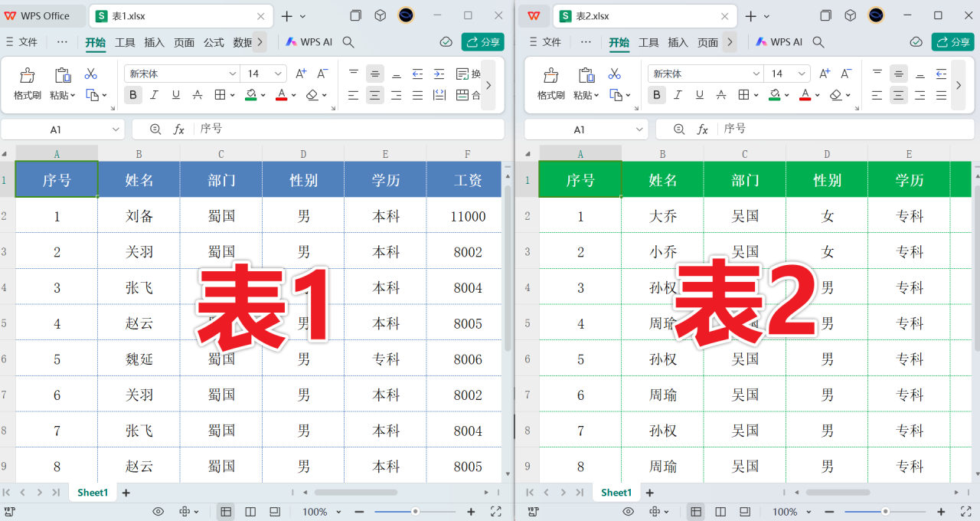Toggle eye protection mode in 表1 status bar
This screenshot has height=521, width=980.
coord(158,512)
